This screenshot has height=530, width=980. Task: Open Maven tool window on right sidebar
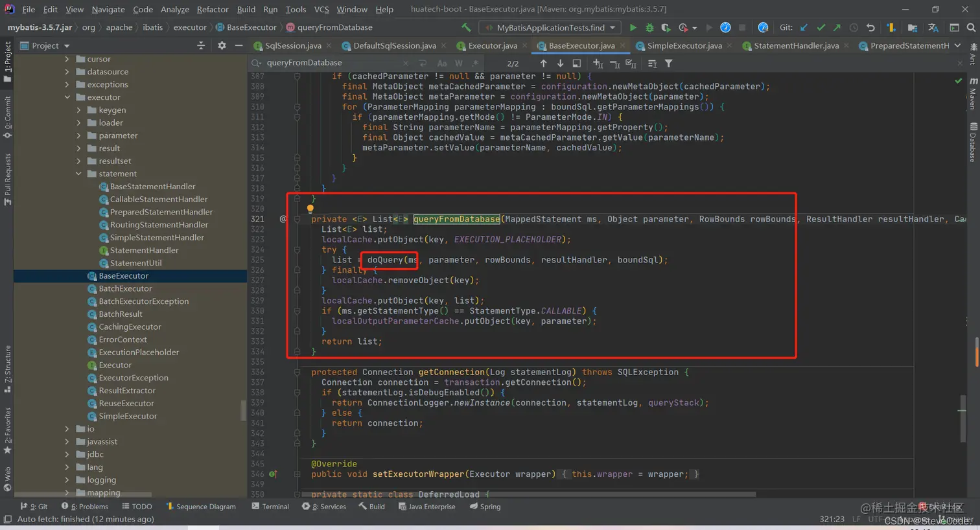(974, 94)
